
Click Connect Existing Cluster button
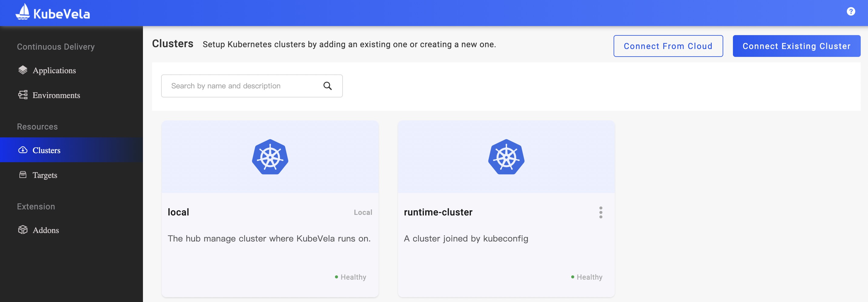[796, 46]
